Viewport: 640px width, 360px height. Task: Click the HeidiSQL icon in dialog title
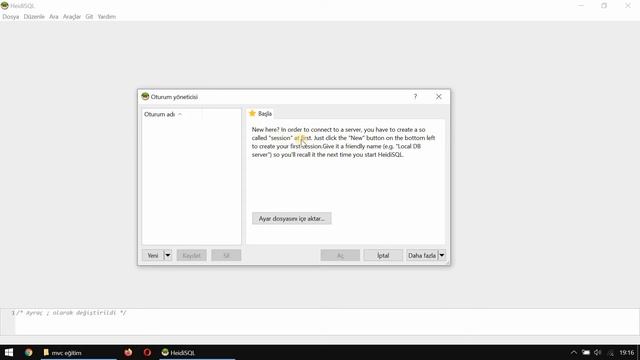145,97
